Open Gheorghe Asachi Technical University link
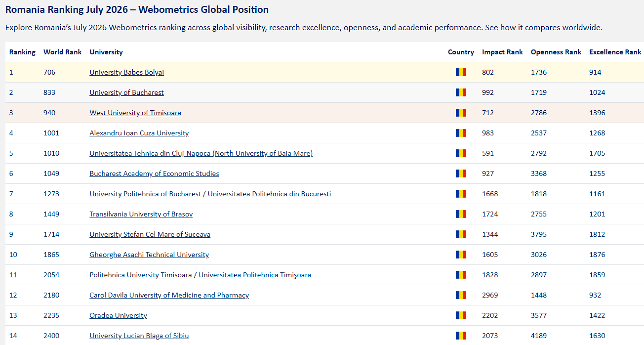The image size is (644, 345). point(149,255)
